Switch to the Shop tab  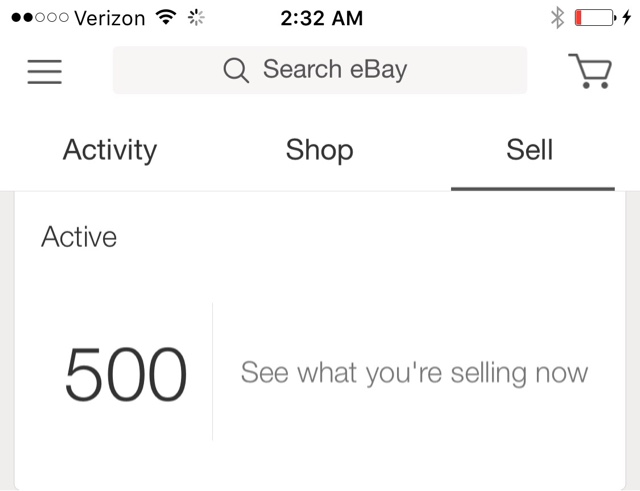tap(319, 150)
